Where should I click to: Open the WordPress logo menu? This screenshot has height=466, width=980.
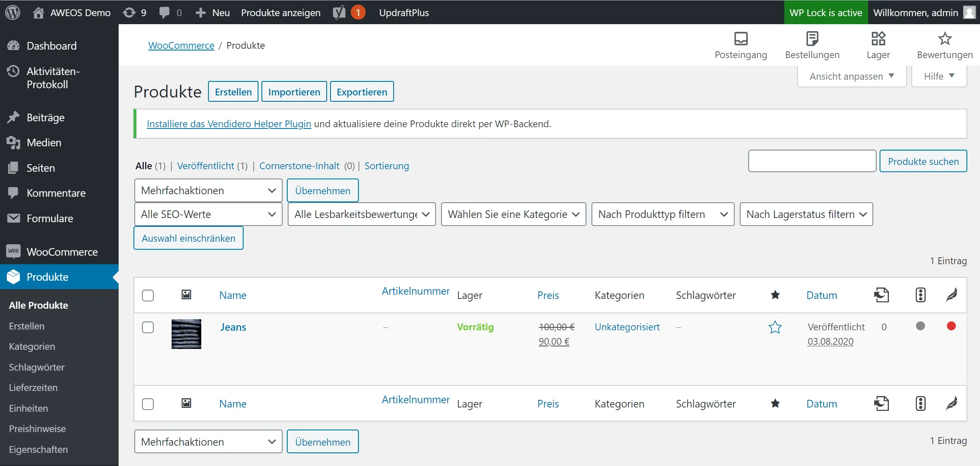pos(13,12)
